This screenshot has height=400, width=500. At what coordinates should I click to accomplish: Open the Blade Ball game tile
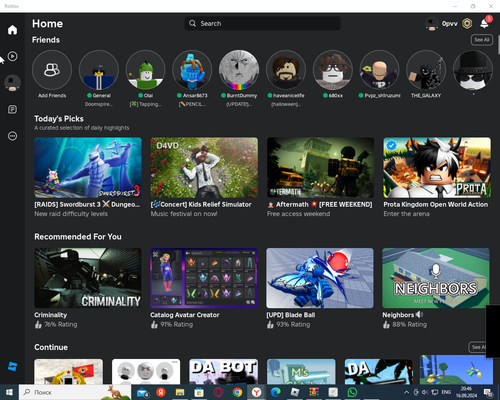(320, 278)
